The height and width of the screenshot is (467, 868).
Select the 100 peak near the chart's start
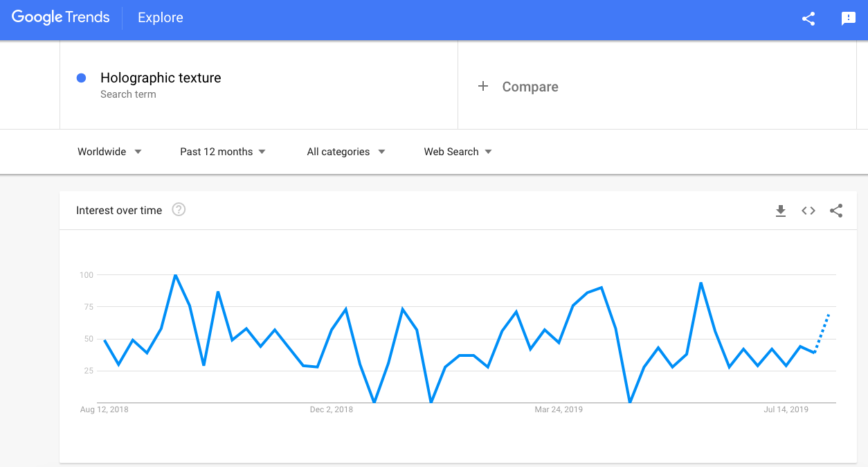175,275
